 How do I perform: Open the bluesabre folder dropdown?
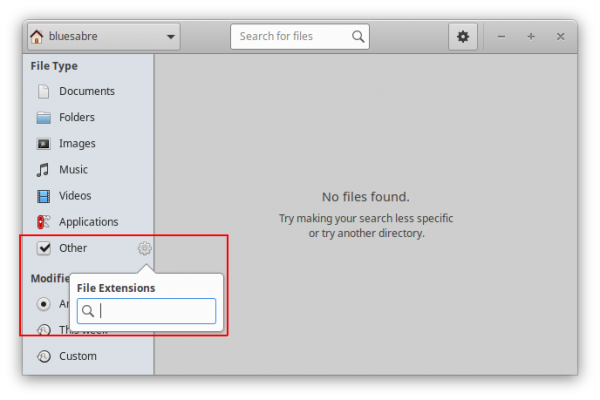(x=104, y=37)
